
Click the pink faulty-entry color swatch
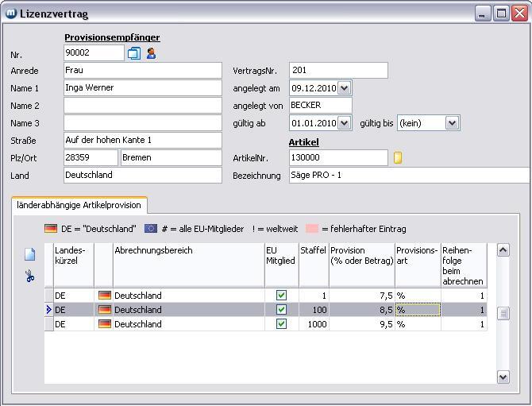click(312, 229)
